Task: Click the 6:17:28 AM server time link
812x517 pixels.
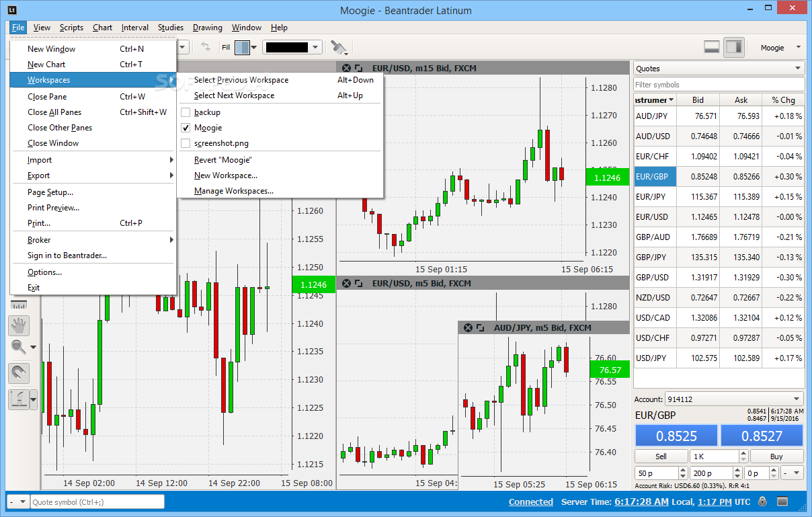Action: (x=641, y=502)
